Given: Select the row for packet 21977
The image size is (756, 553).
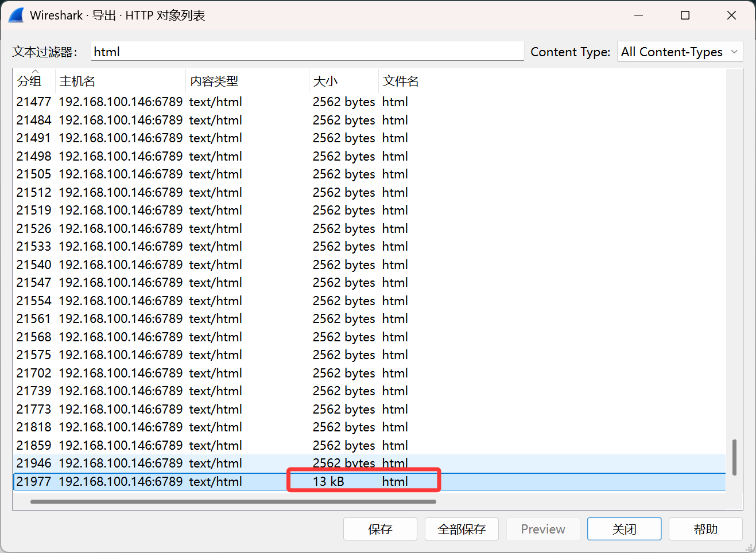Looking at the screenshot, I should (x=369, y=481).
